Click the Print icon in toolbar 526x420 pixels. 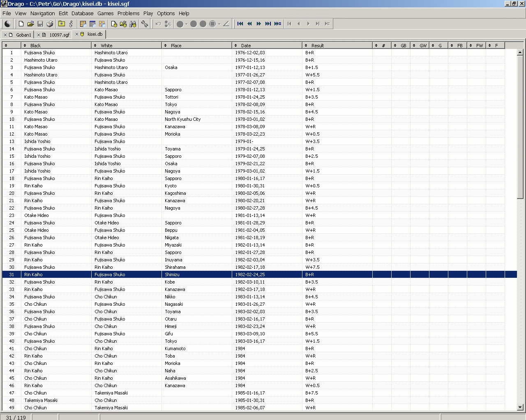50,24
